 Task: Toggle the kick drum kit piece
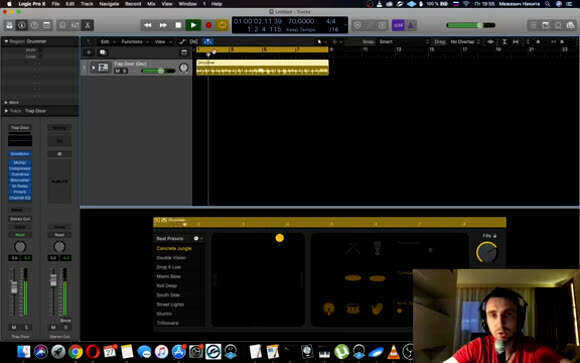(x=328, y=309)
